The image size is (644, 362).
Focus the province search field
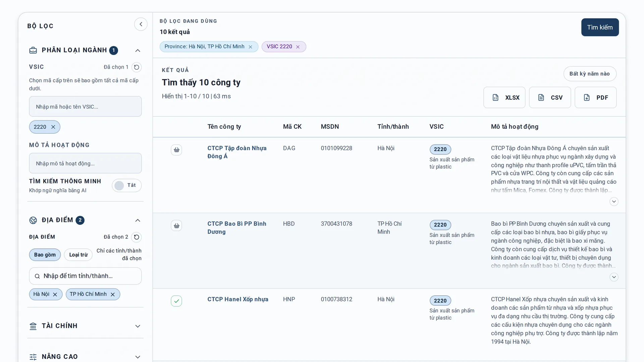85,276
